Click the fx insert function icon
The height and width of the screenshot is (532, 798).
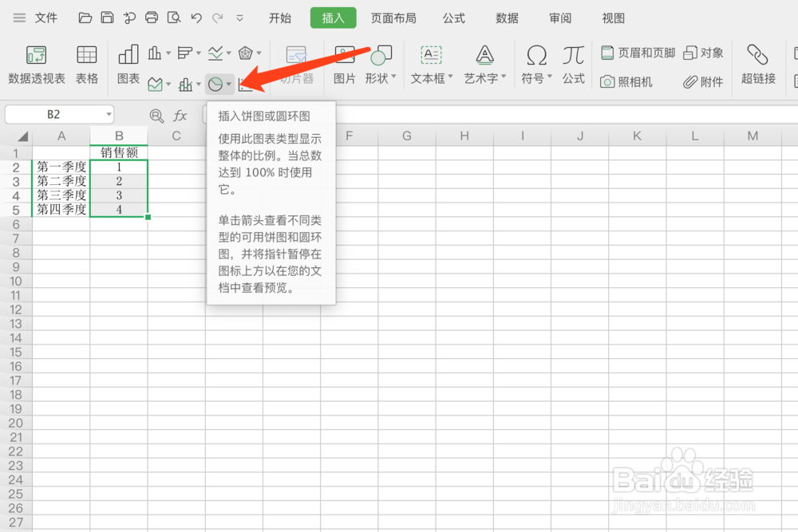click(x=180, y=116)
